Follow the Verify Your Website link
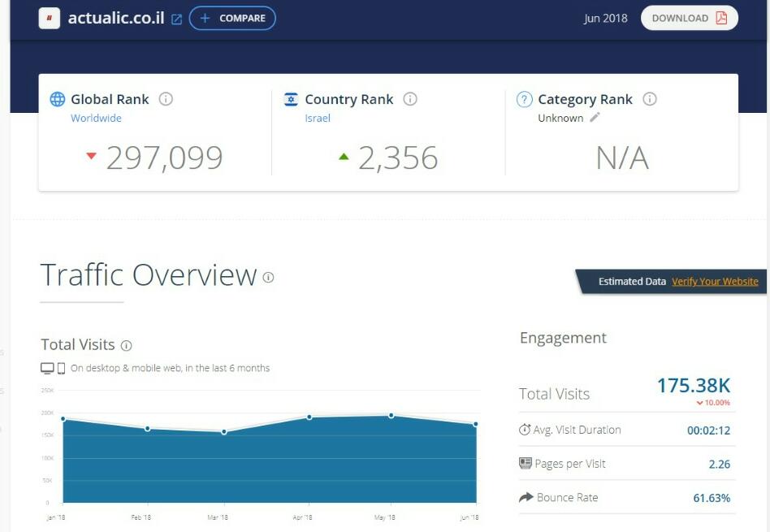The width and height of the screenshot is (770, 532). 715,282
